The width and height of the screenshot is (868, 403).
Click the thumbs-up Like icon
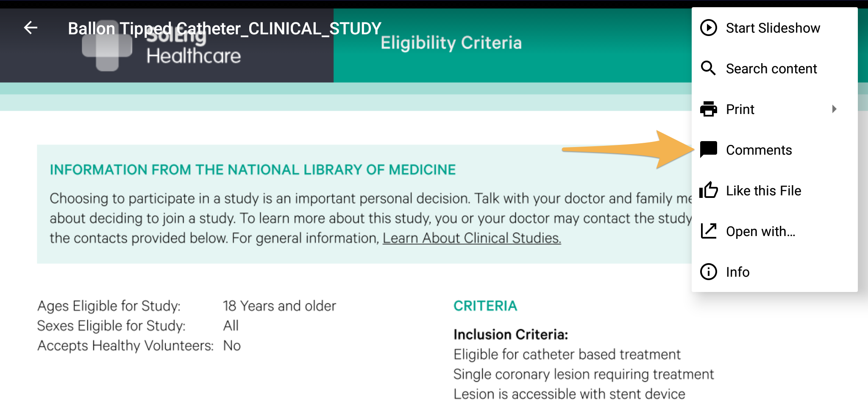pos(708,190)
